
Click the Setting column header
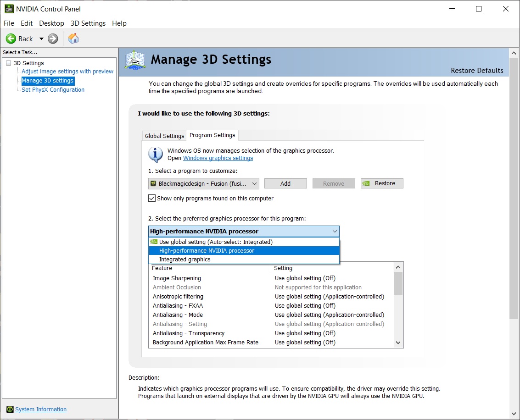(x=332, y=268)
